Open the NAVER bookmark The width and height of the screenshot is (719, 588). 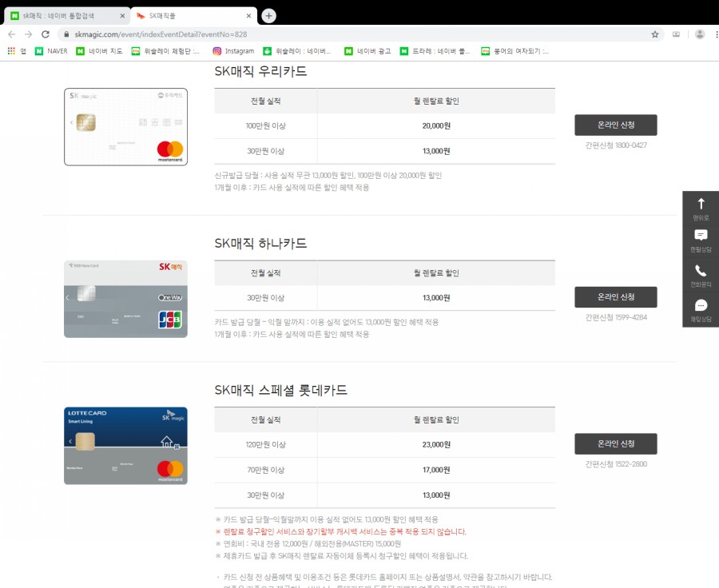tap(51, 51)
